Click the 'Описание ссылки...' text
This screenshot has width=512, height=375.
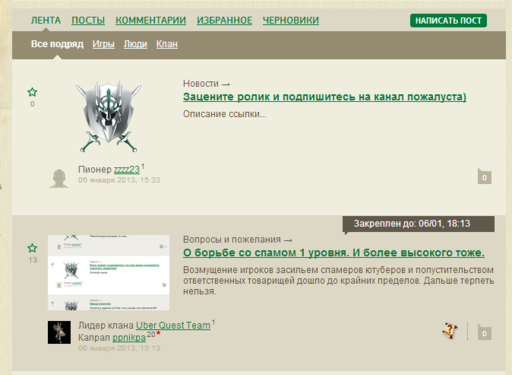225,114
